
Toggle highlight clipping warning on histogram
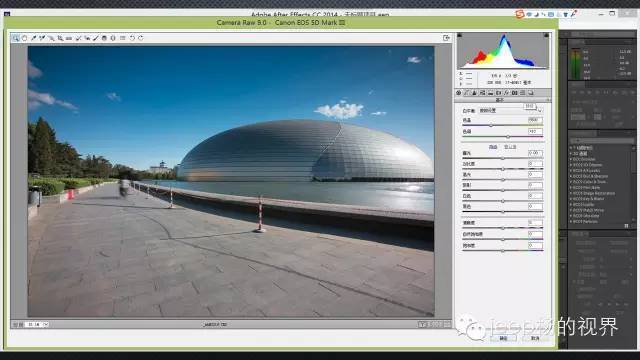click(546, 36)
